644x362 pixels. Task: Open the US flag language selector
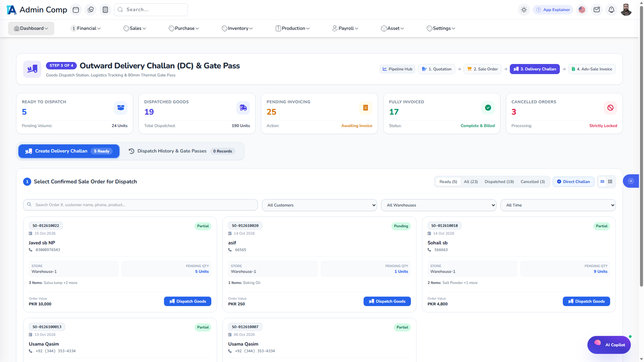[582, 10]
